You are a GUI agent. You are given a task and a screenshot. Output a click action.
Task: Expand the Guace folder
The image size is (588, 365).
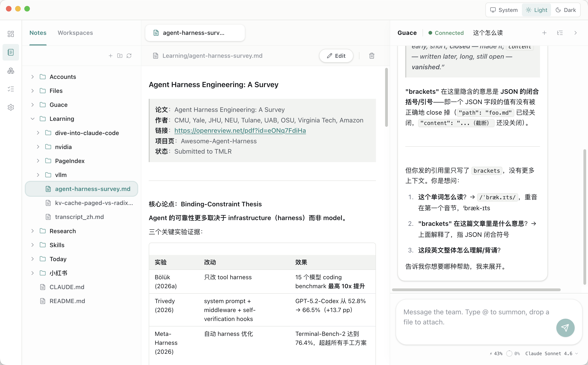click(x=32, y=105)
